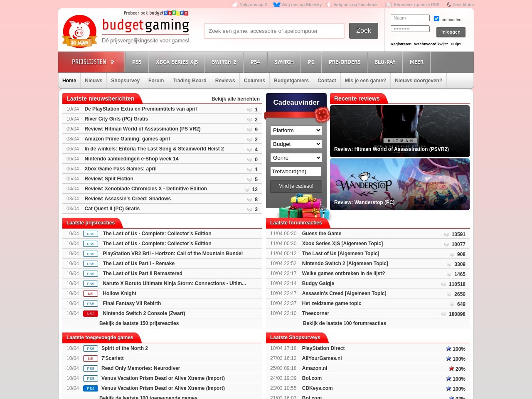Click comment icon next to Review: Split Fiction
Image resolution: width=532 pixels, height=399 pixels.
click(249, 180)
